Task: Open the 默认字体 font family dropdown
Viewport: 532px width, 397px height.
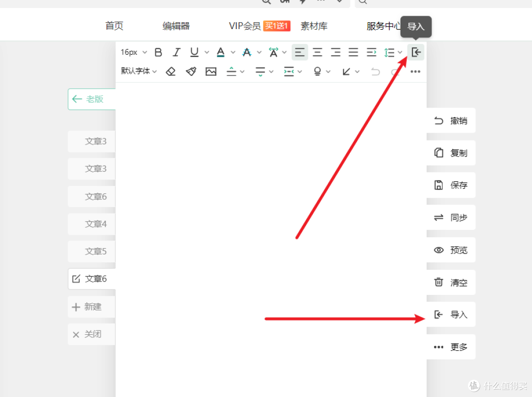Action: point(139,71)
